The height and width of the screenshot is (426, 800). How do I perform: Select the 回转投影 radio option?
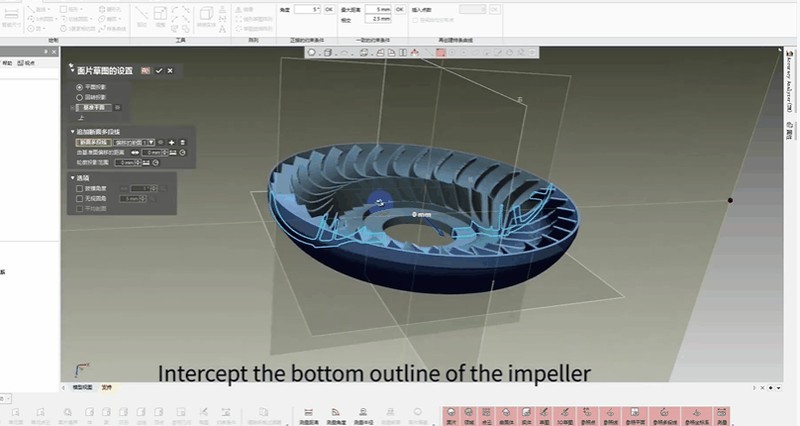pyautogui.click(x=79, y=97)
